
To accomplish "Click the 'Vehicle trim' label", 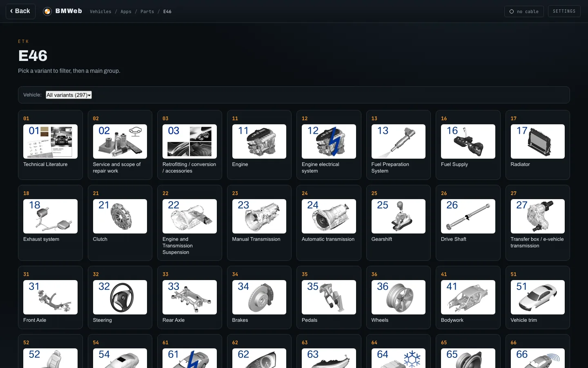I will coord(524,320).
